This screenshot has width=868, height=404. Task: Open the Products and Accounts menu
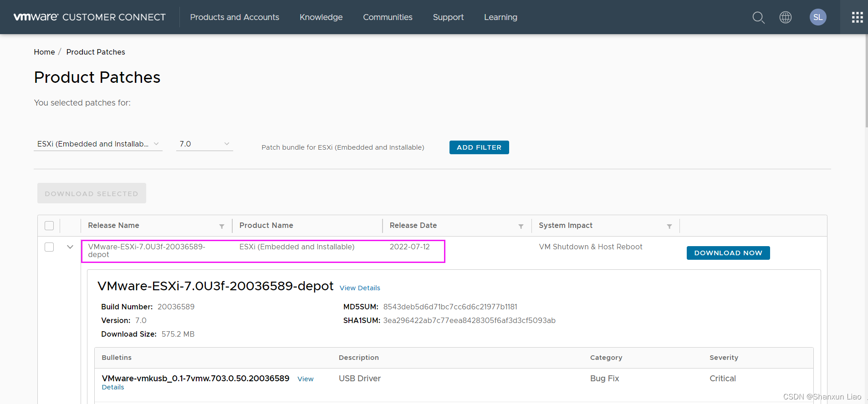(x=235, y=17)
